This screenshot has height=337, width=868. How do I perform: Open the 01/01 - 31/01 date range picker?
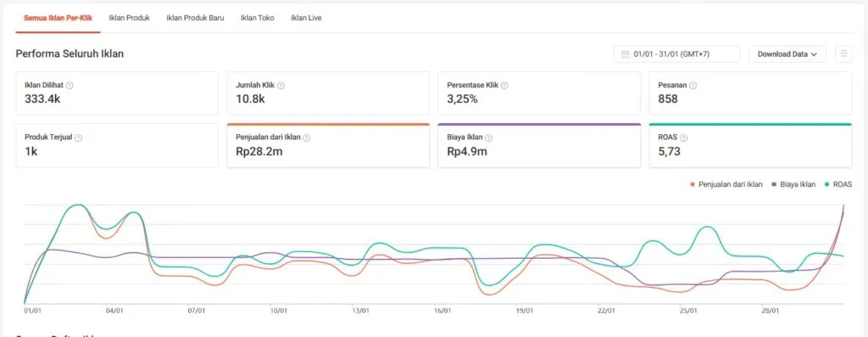pyautogui.click(x=677, y=54)
